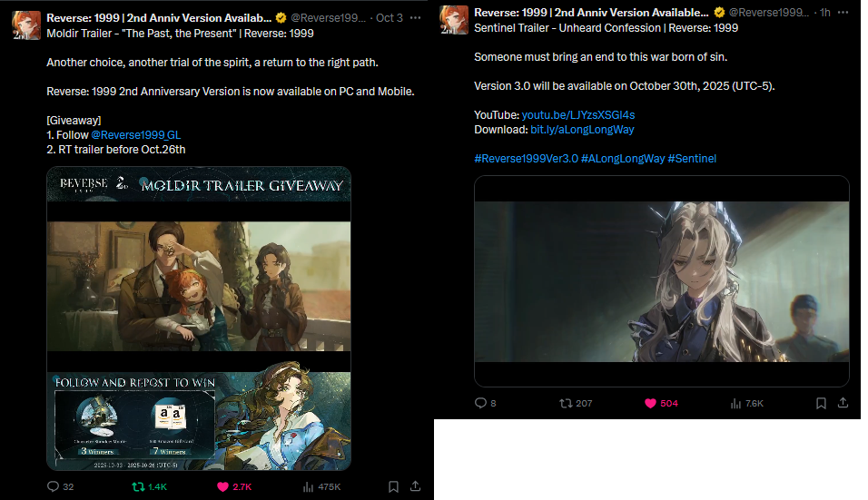Reply to Sentinel tweet with 8 comments
Screen dimensions: 868x500
(x=486, y=403)
